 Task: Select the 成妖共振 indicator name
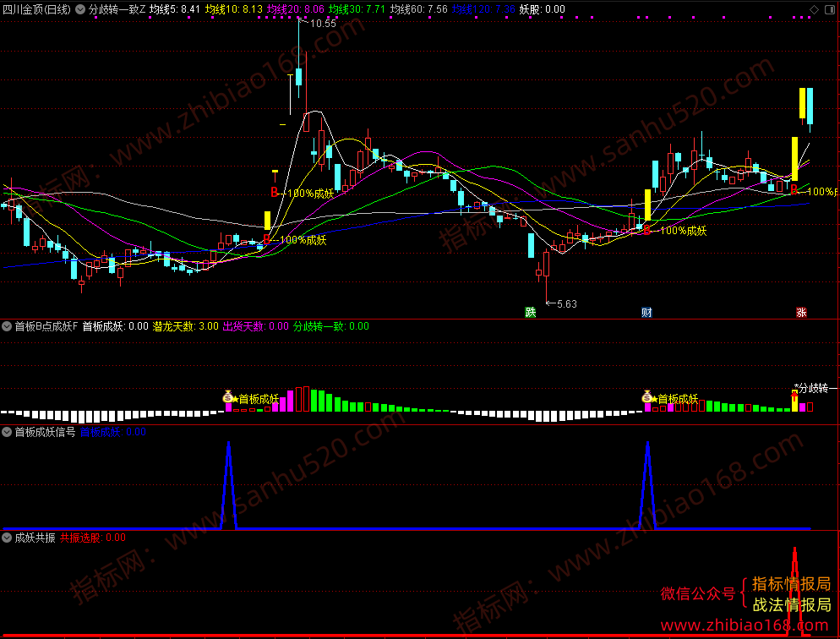click(x=35, y=538)
